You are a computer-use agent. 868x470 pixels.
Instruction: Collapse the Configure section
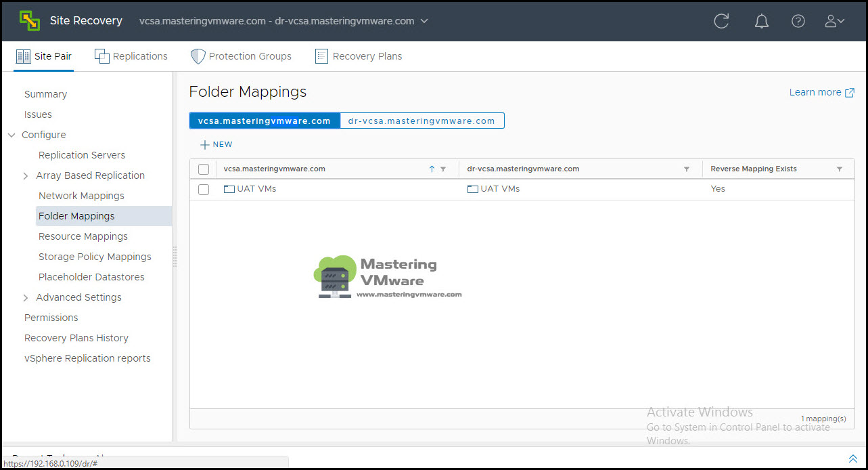point(12,135)
